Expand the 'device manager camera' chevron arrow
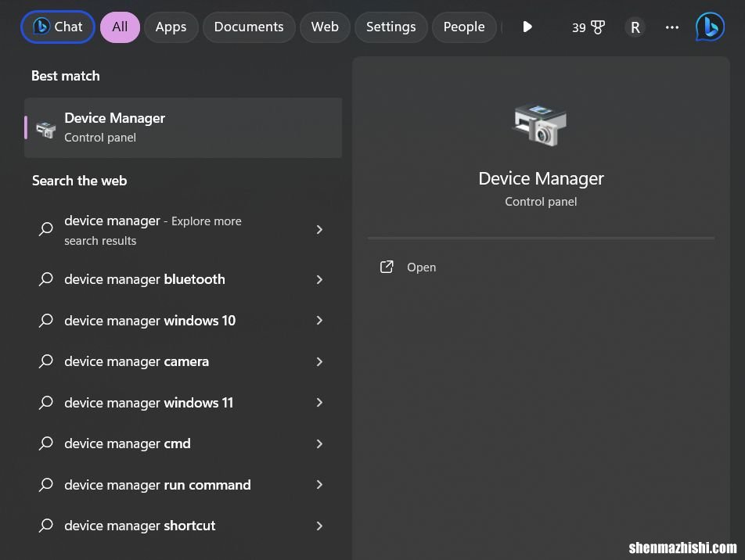This screenshot has height=560, width=745. point(319,362)
